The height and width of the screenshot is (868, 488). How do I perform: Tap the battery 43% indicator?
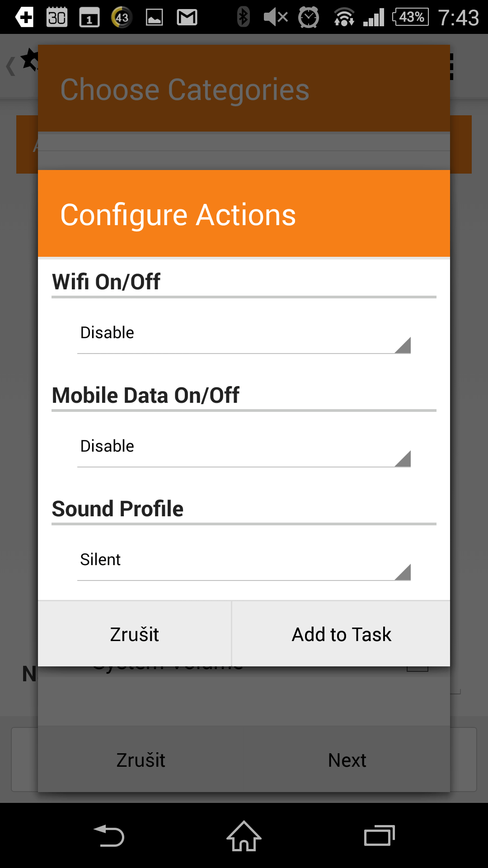tap(411, 17)
